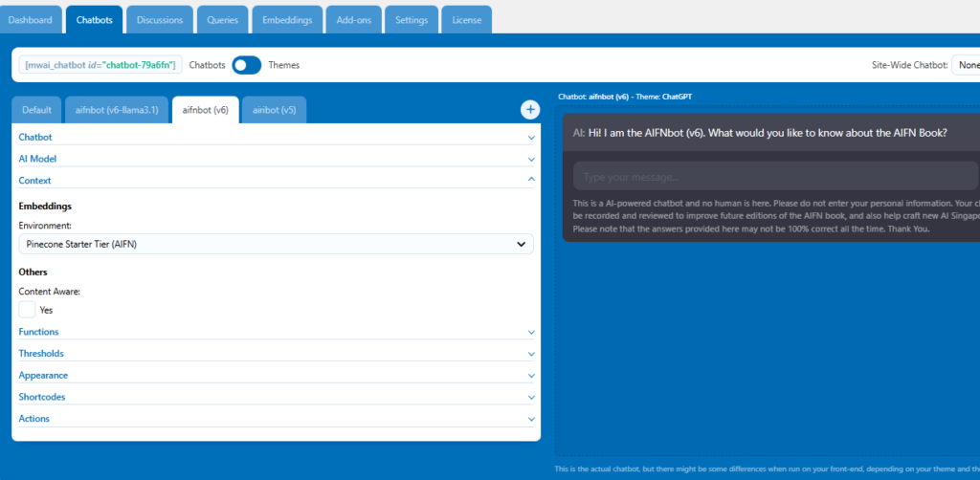The width and height of the screenshot is (980, 480).
Task: Select the aifnbot (v6-llama3.1) chatbot tab
Action: tap(116, 110)
